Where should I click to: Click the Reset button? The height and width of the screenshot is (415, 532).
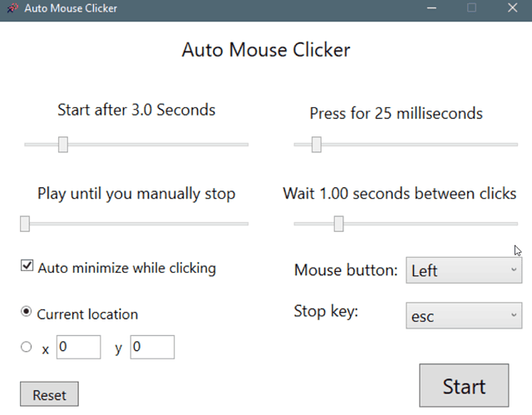pos(49,394)
